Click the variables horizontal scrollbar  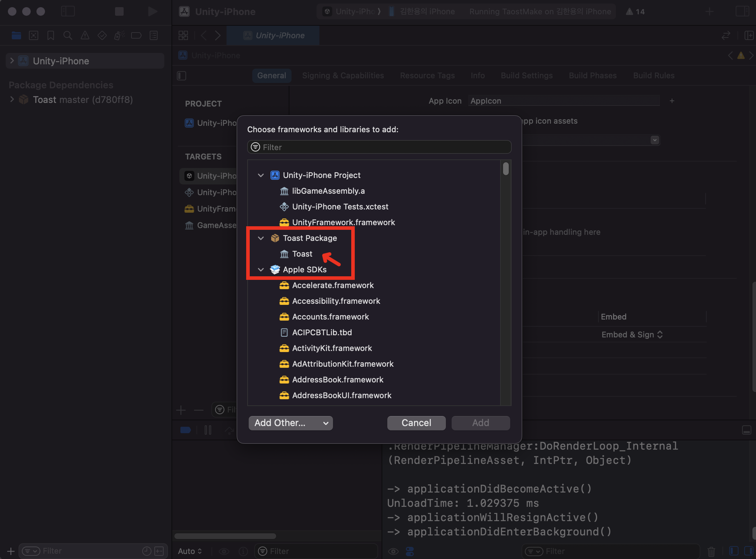(225, 536)
